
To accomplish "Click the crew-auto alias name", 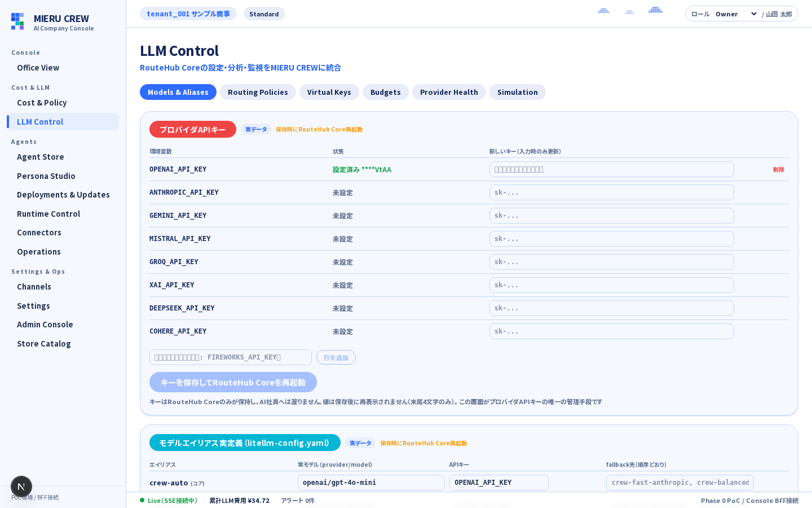I will click(x=169, y=483).
